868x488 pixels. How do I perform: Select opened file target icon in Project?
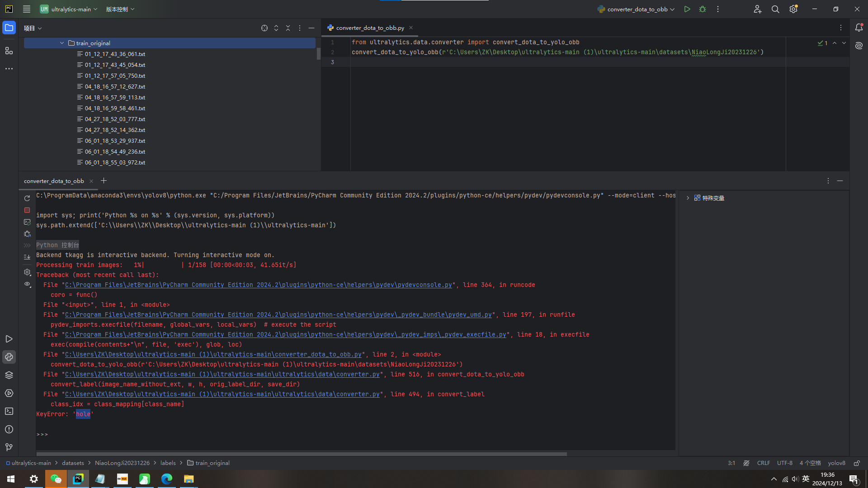[x=264, y=28]
